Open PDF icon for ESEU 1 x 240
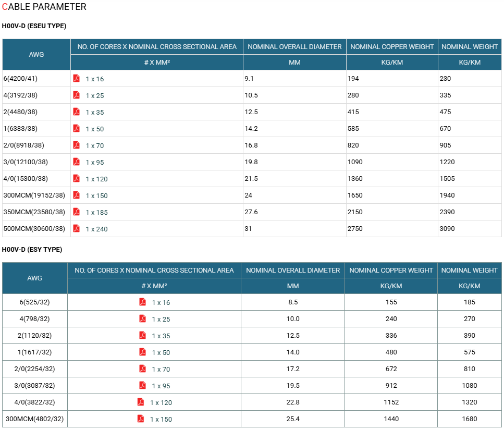This screenshot has width=504, height=430. tap(76, 229)
